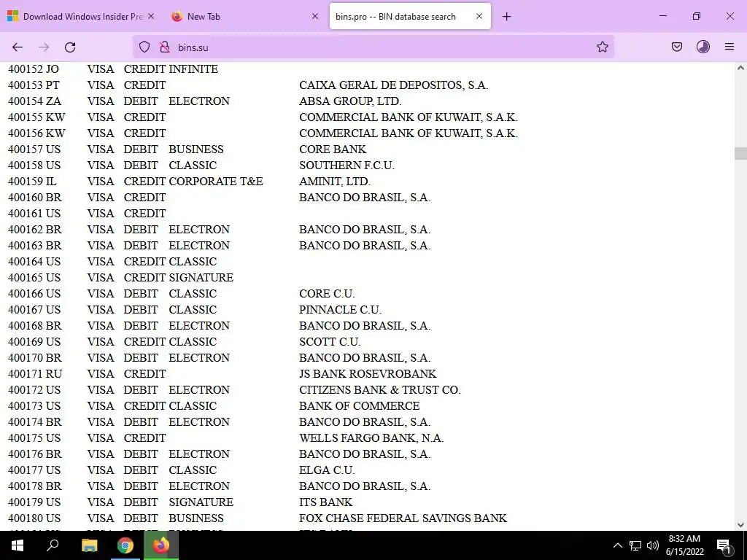Select the bins.pro BIN database search tab
The width and height of the screenshot is (747, 560).
click(x=410, y=16)
